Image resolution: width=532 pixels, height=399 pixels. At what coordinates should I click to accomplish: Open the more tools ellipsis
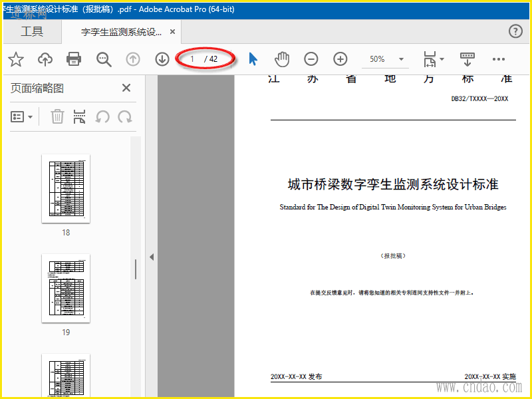point(498,59)
